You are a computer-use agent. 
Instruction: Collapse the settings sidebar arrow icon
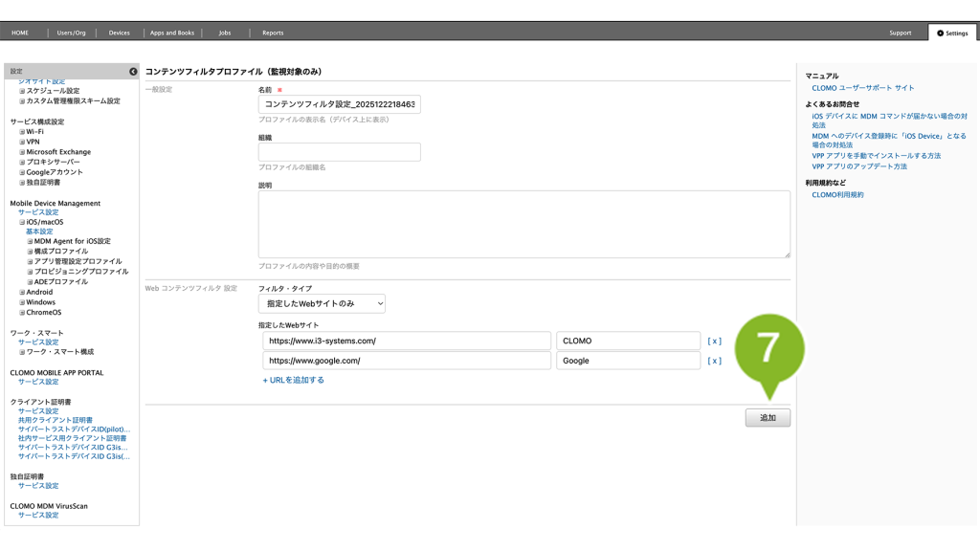(x=133, y=72)
